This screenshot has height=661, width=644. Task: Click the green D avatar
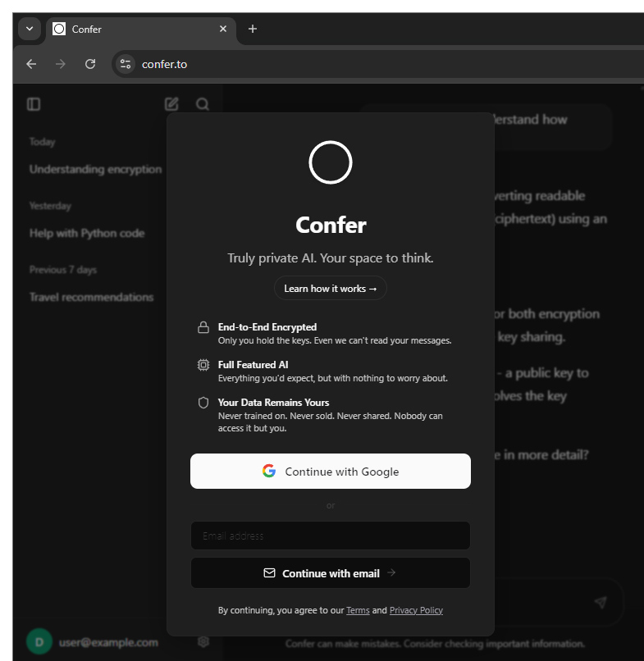click(39, 641)
